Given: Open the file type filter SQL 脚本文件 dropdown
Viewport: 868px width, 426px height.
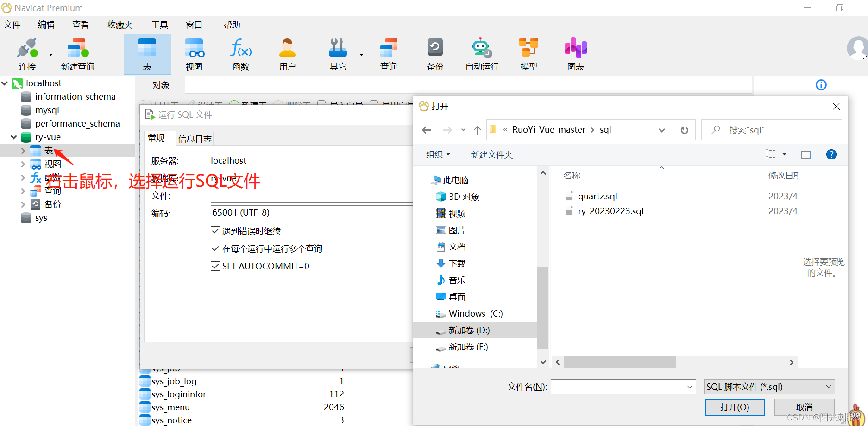Looking at the screenshot, I should click(770, 387).
